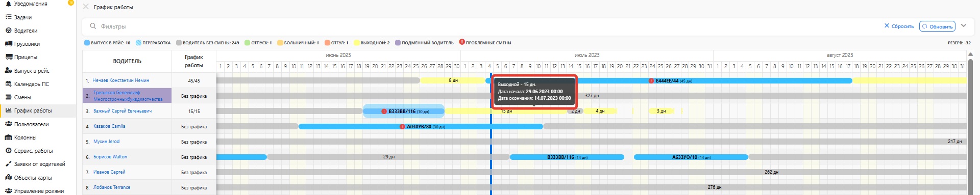Click the Колонны icon in sidebar
The image size is (980, 195).
(8, 137)
